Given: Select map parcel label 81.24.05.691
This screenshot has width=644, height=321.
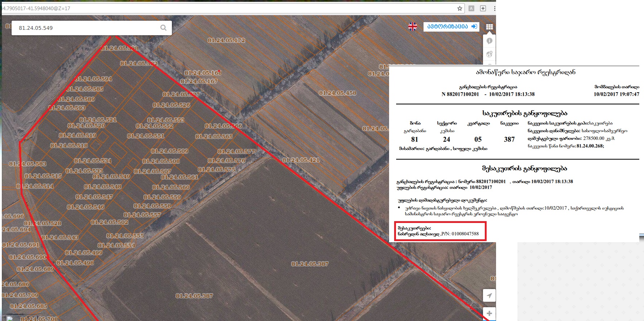Looking at the screenshot, I should (x=21, y=245).
